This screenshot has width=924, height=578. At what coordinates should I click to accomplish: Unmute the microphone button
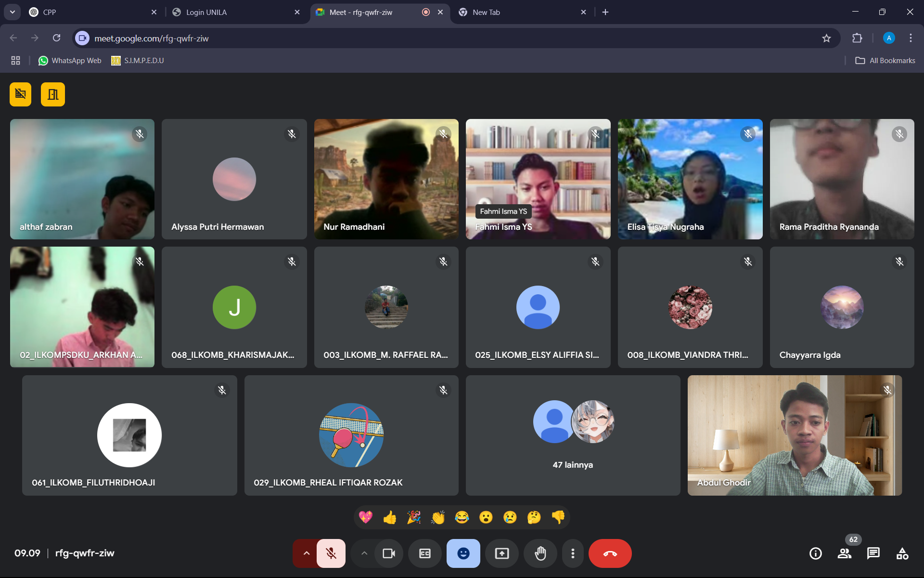[x=331, y=553]
